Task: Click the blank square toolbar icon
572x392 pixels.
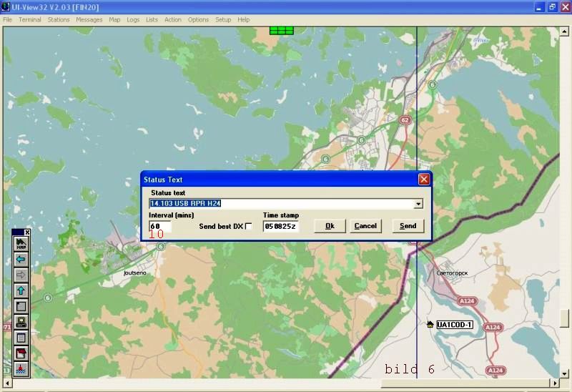Action: (21, 307)
